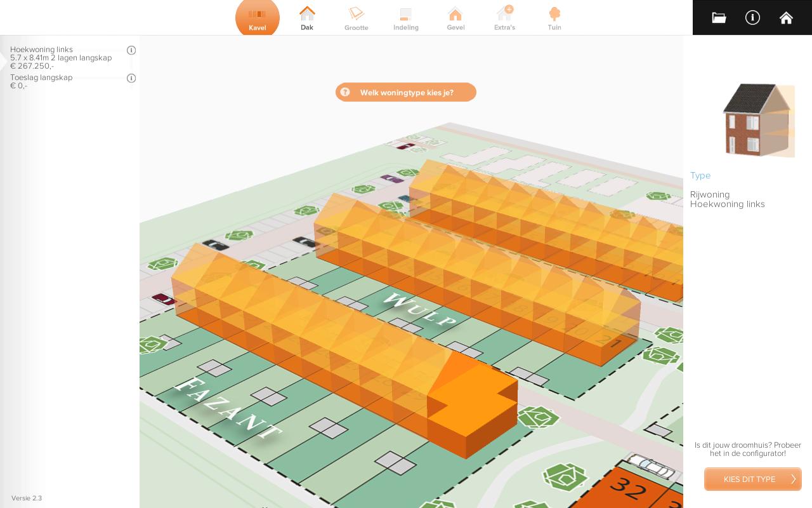The image size is (812, 508).
Task: Click the chevron on Kies dit type
Action: point(793,479)
